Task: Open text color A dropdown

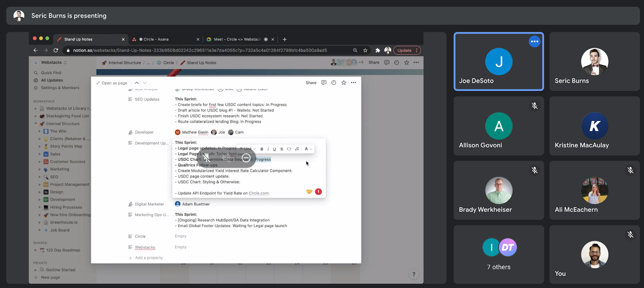Action: 308,149
